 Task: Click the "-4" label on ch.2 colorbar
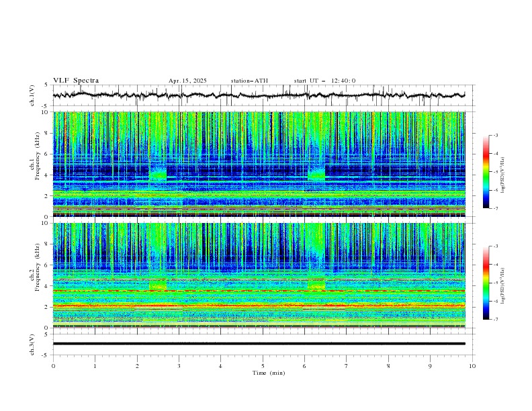click(x=495, y=265)
